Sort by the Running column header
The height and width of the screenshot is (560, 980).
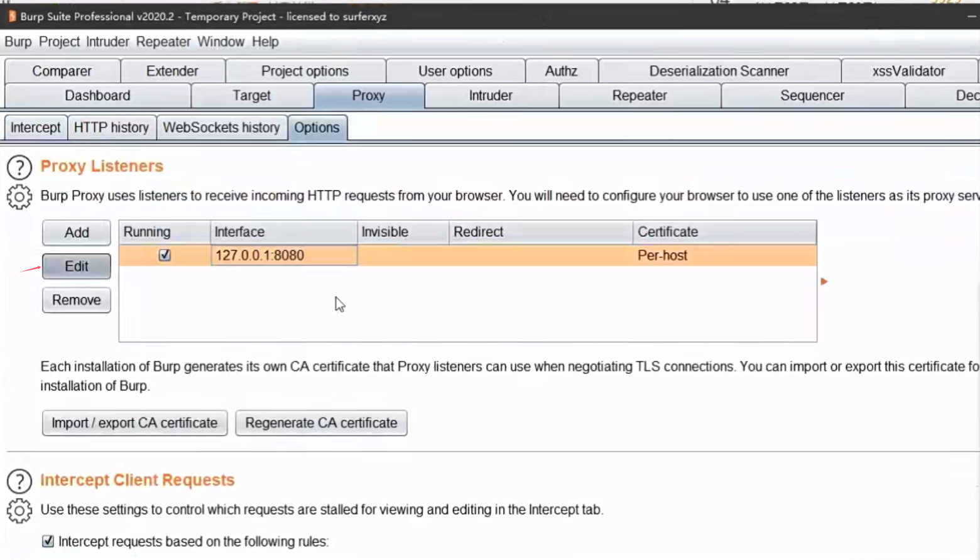(x=165, y=232)
